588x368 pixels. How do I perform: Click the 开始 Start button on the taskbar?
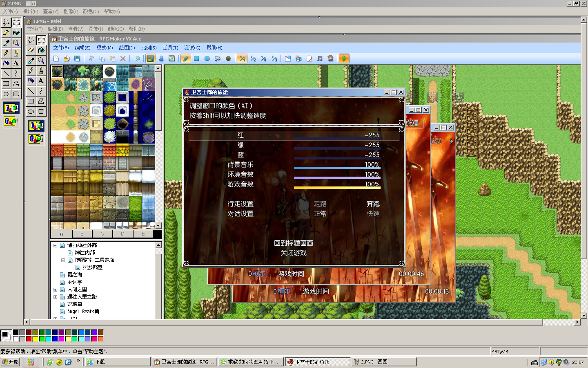click(x=11, y=362)
